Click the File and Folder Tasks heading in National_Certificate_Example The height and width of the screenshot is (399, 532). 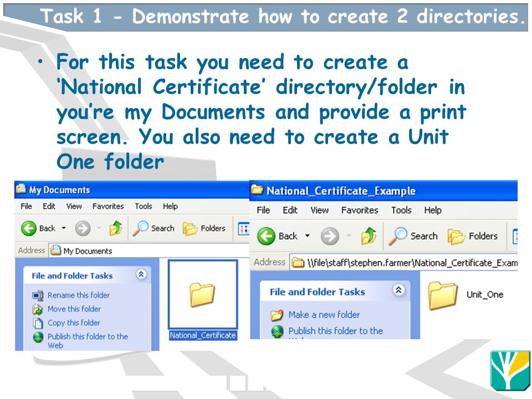point(318,292)
